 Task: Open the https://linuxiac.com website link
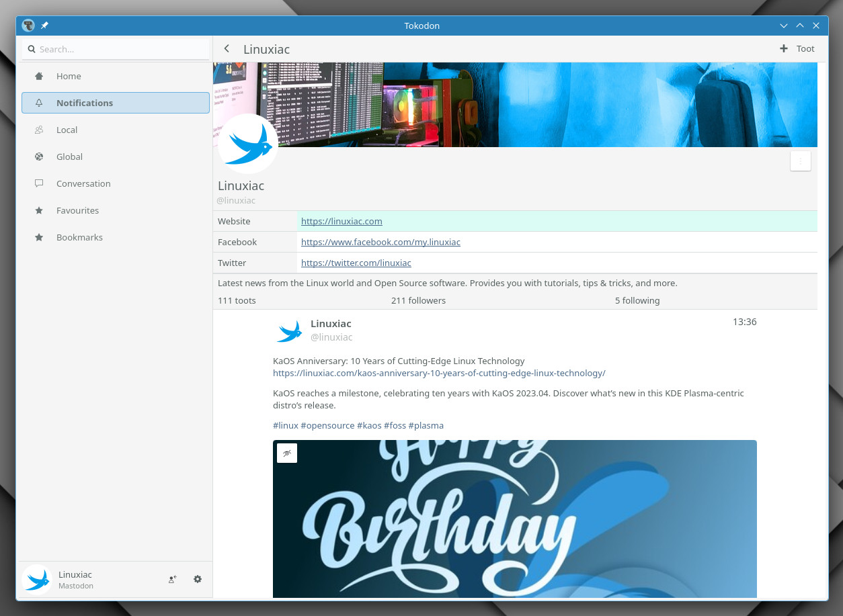click(342, 221)
